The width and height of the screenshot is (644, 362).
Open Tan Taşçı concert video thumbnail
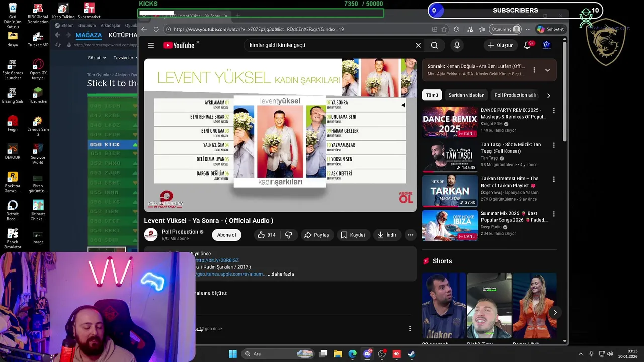point(450,157)
